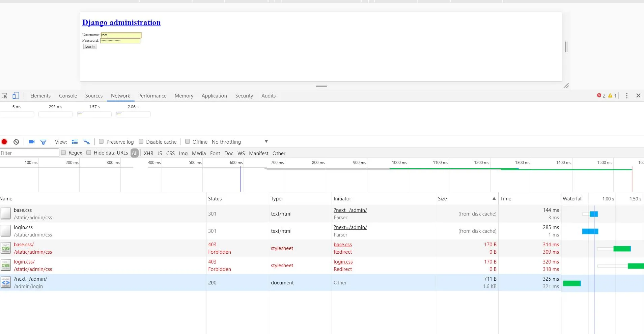The image size is (644, 334).
Task: Click the yellow warning count indicator
Action: (x=612, y=96)
